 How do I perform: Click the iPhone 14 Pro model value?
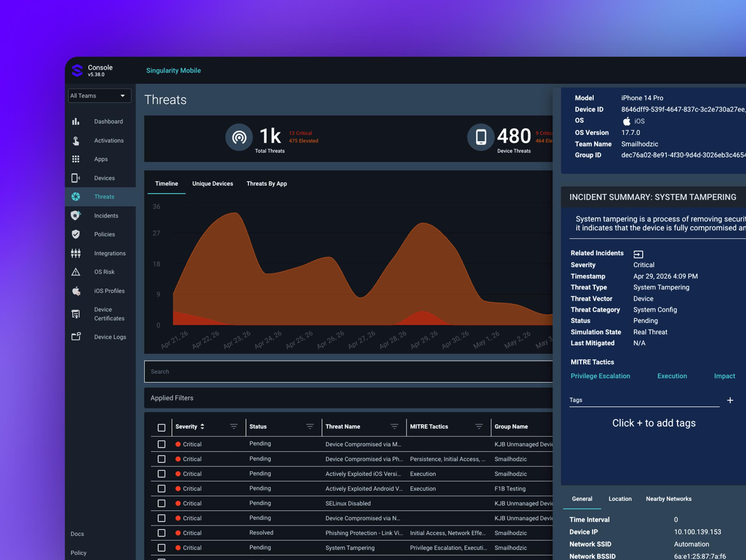(642, 98)
